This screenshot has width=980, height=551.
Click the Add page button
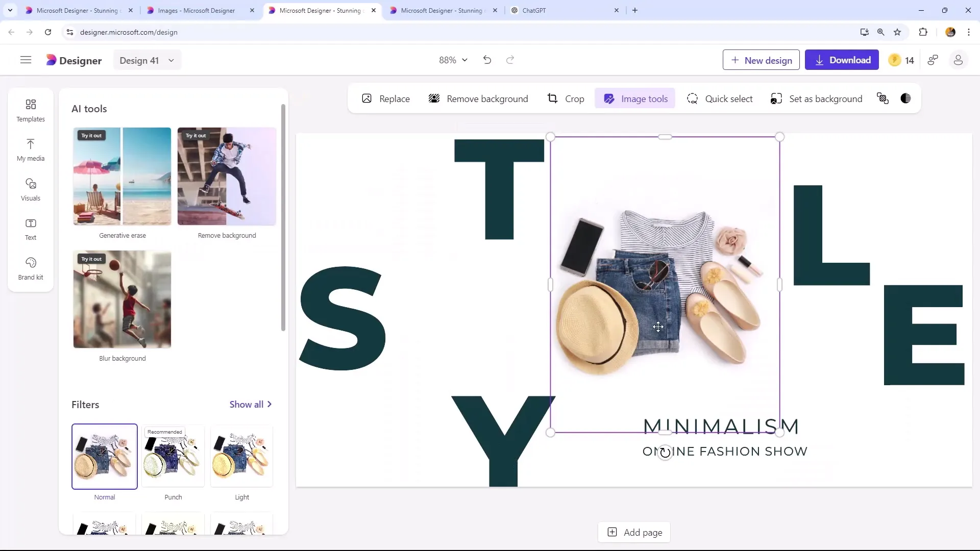point(635,532)
